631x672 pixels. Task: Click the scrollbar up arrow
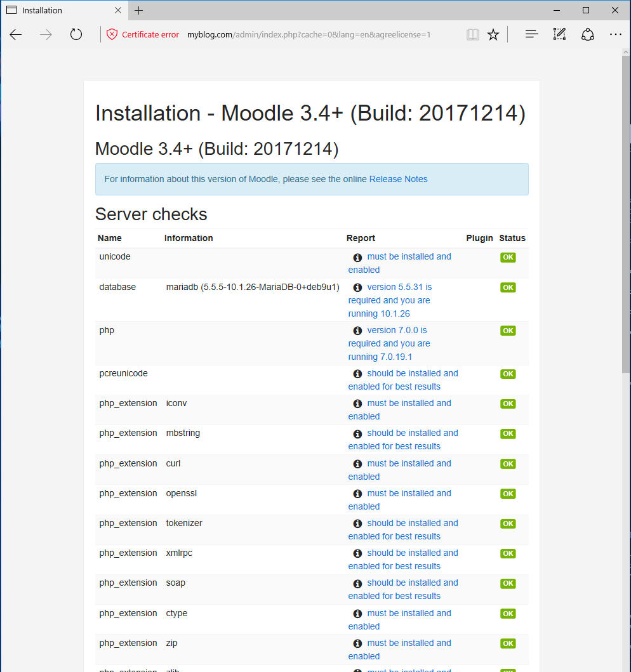coord(626,52)
